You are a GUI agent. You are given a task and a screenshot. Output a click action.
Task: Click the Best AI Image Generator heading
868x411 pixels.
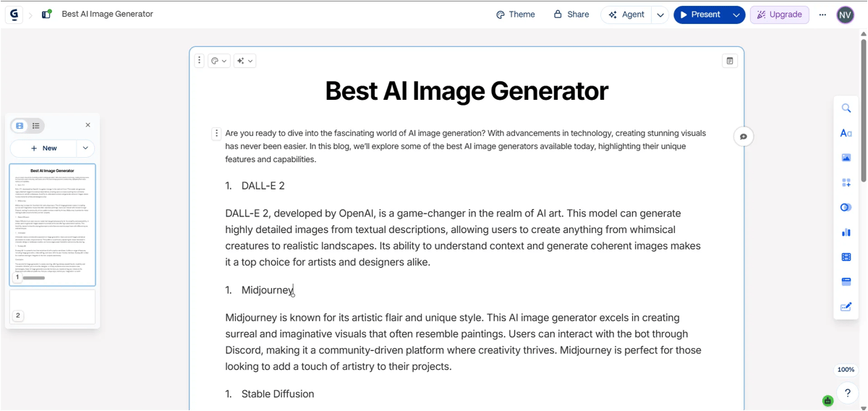coord(467,91)
